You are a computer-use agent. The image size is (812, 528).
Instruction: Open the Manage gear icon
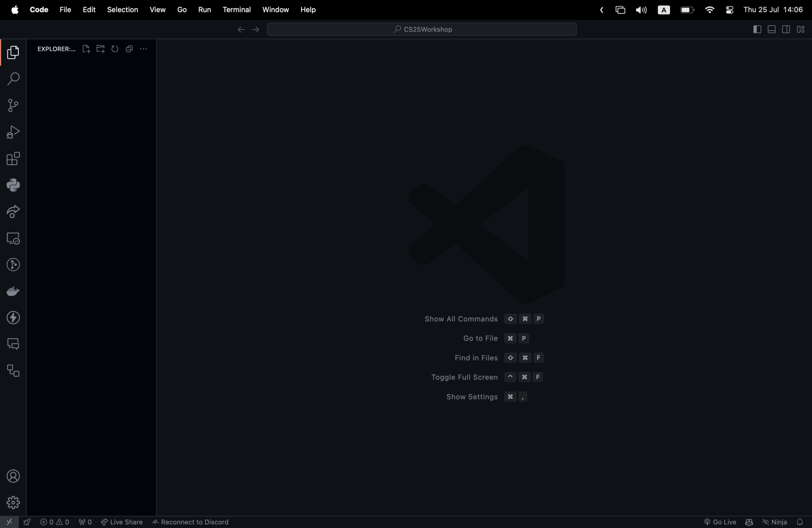coord(13,503)
